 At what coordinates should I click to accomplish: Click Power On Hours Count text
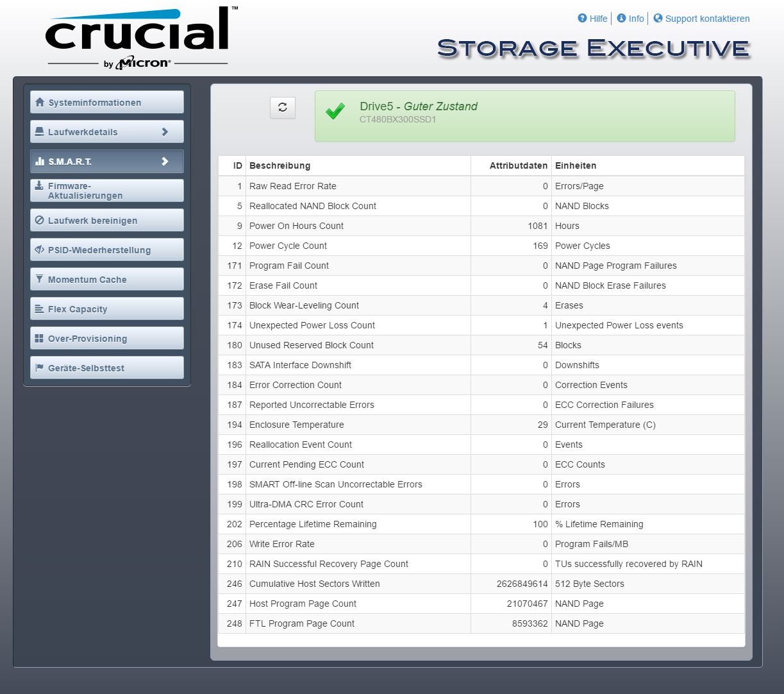point(296,226)
